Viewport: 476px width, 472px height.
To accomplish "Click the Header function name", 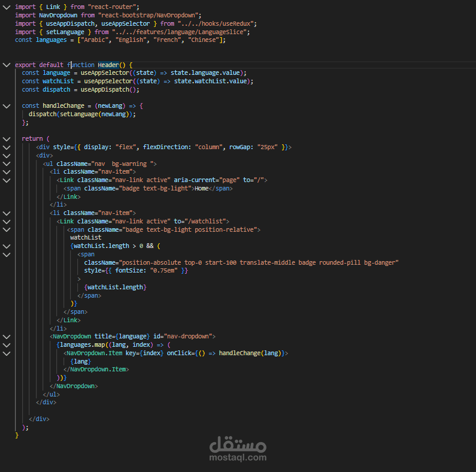I will 108,65.
